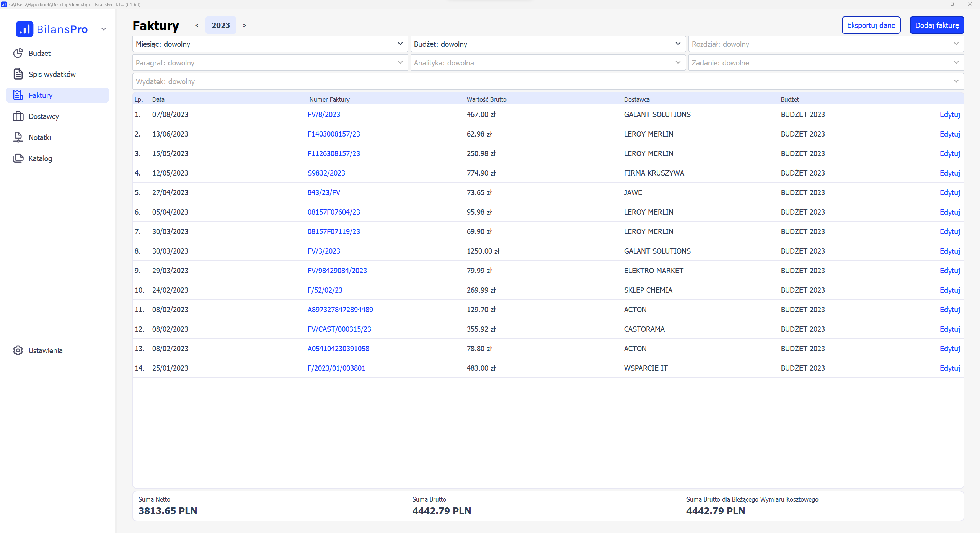Screen dimensions: 980x533
Task: Expand the chevron next to BilansPro logo
Action: 103,29
